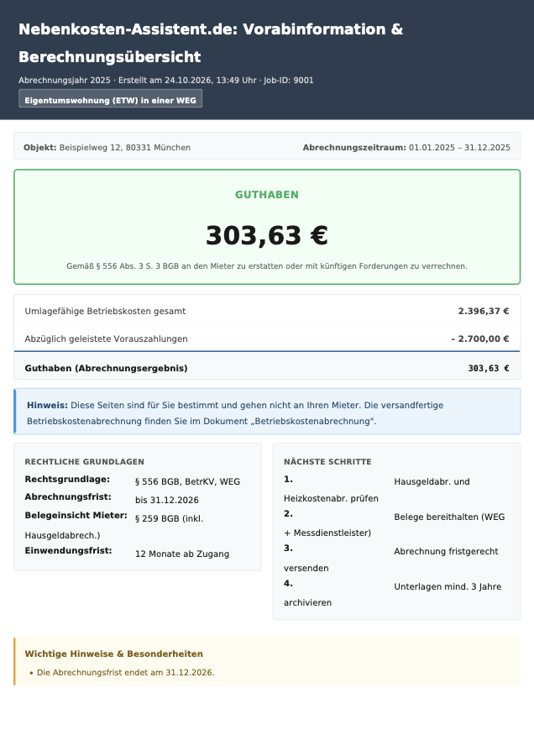Click the value '§ 556 BGB, BetrKV, WEG'

[x=187, y=481]
